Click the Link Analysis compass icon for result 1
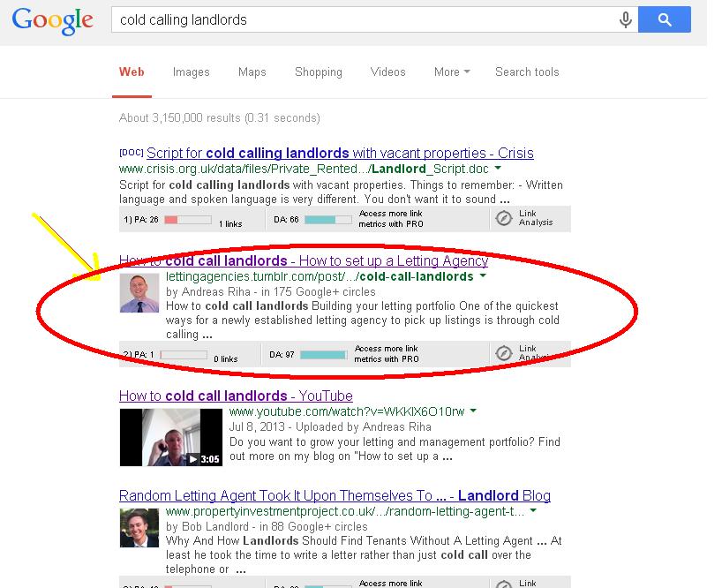 [504, 218]
